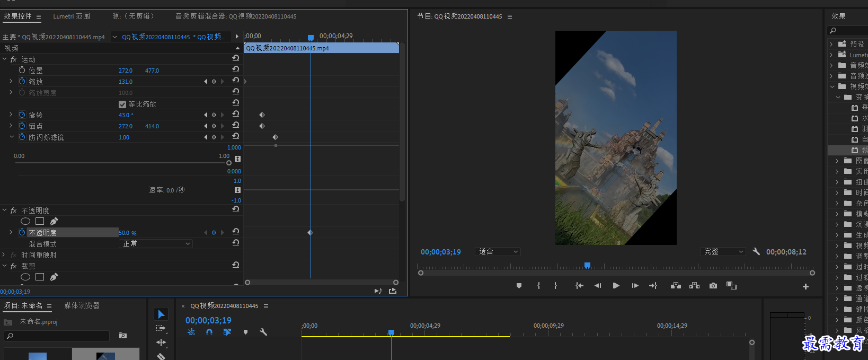Toggle the fx switch for 运动 effect
This screenshot has height=360, width=868.
tap(14, 59)
